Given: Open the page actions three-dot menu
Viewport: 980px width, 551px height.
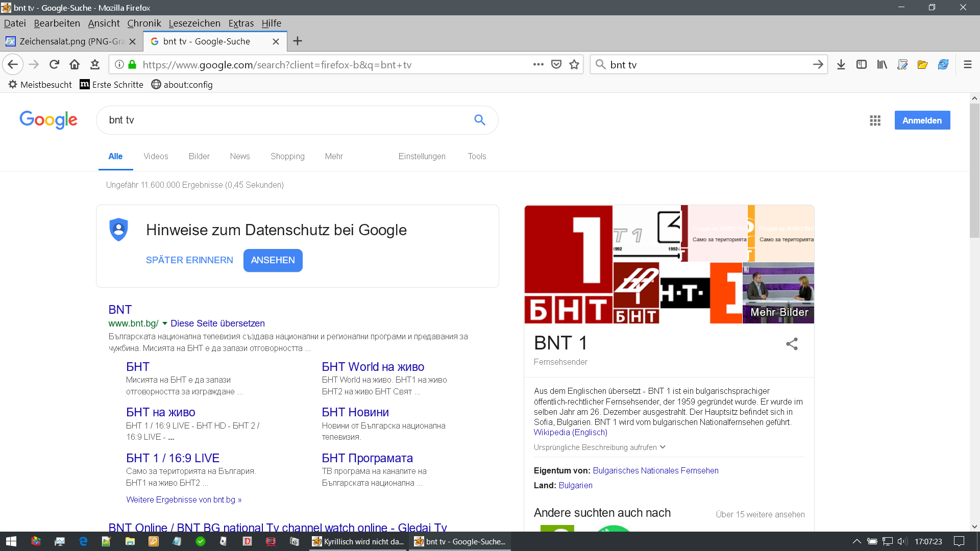Looking at the screenshot, I should point(538,64).
